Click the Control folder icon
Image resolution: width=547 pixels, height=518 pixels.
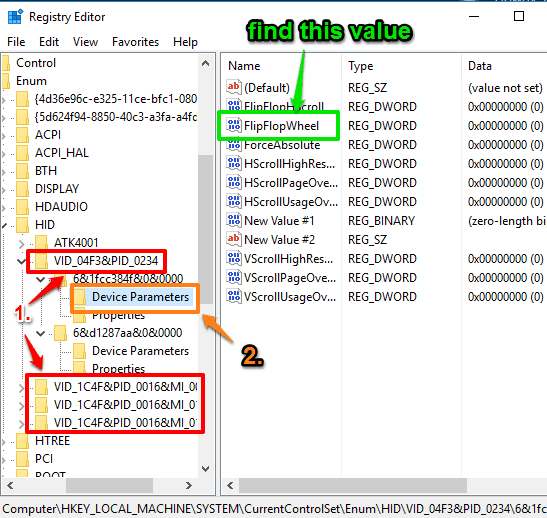tap(6, 63)
